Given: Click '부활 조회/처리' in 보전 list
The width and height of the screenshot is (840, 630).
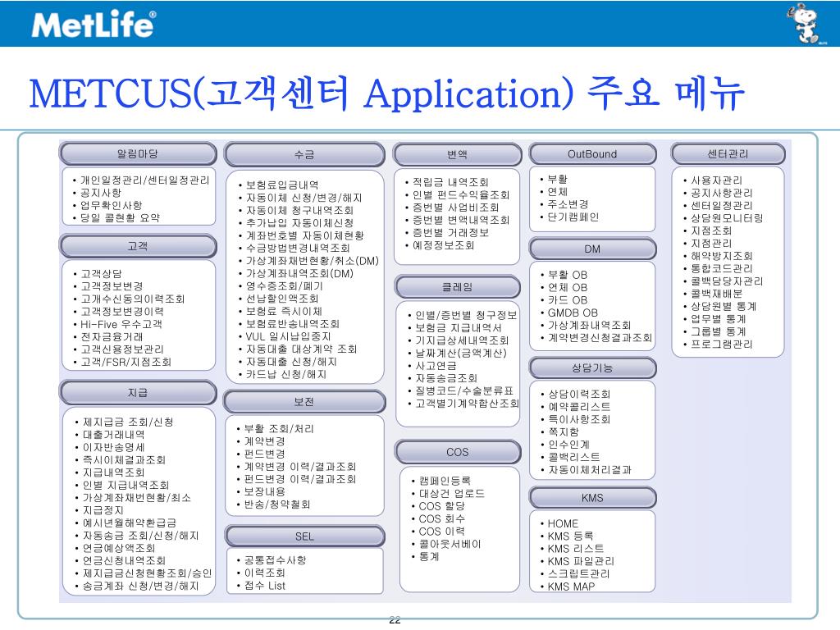Looking at the screenshot, I should point(279,428).
